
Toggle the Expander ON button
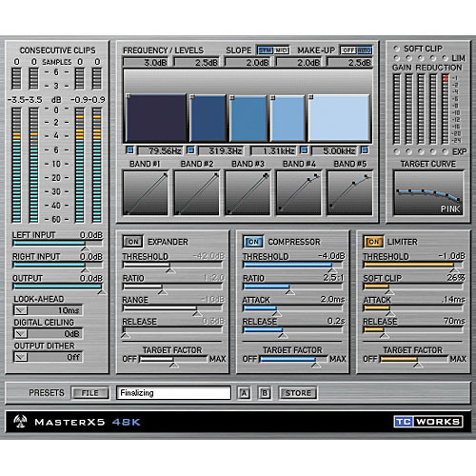[x=133, y=242]
